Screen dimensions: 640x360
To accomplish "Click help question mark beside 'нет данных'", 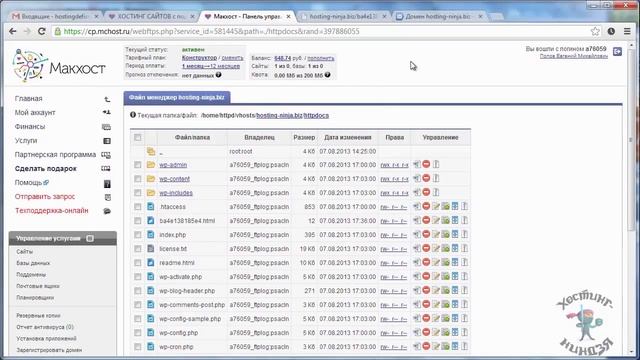I will coord(218,75).
